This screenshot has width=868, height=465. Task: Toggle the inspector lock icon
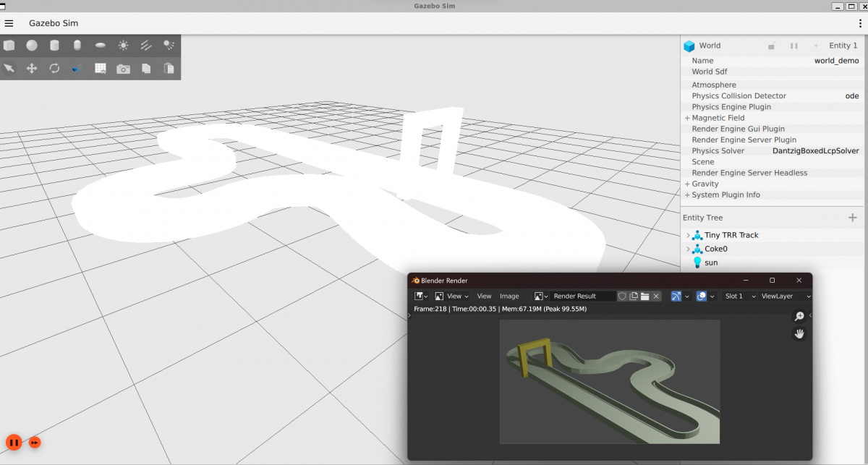[x=772, y=46]
